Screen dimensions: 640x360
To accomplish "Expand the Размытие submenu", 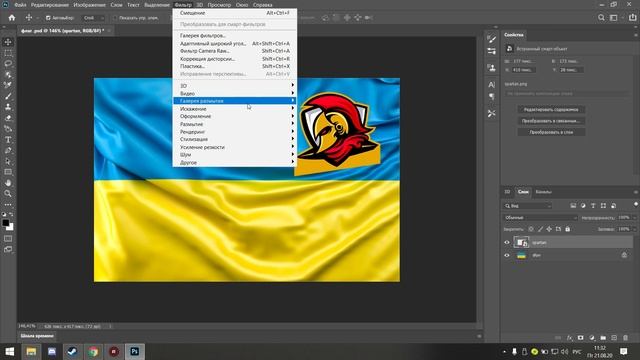I will (235, 124).
